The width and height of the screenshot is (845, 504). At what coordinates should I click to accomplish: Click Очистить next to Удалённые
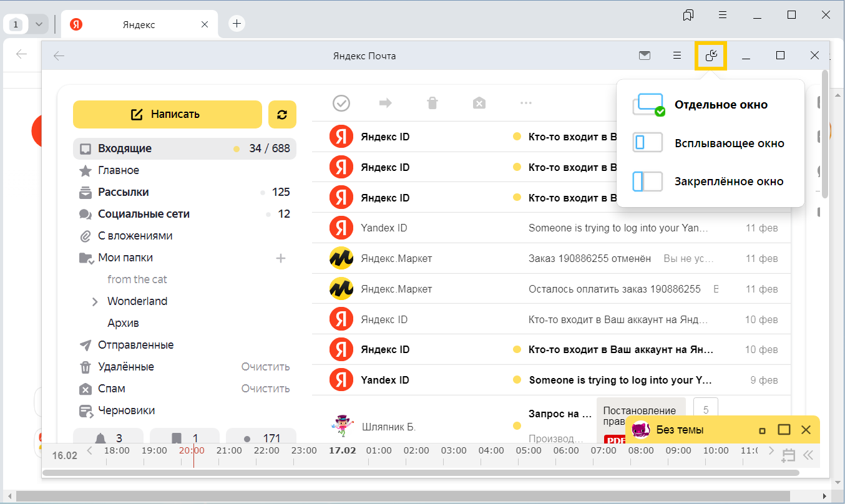pos(265,367)
